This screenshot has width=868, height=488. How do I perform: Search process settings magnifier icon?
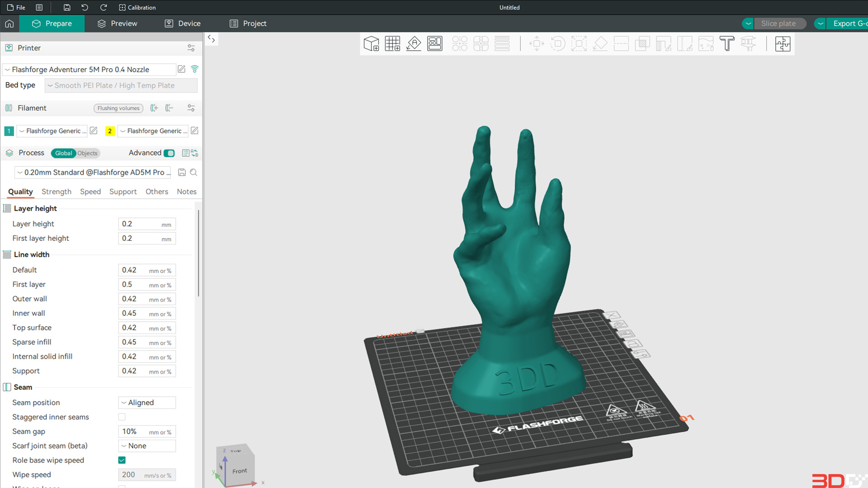pyautogui.click(x=193, y=172)
